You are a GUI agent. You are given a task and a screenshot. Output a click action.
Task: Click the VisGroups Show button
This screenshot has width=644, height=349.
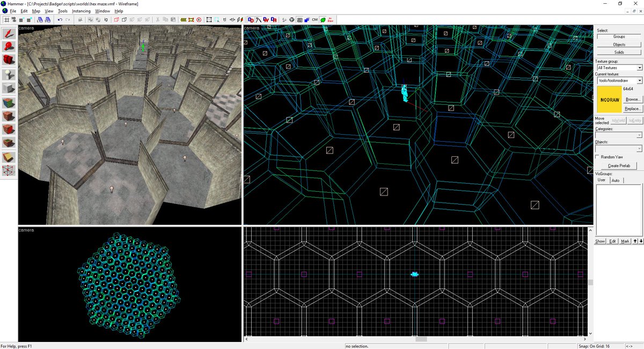601,241
